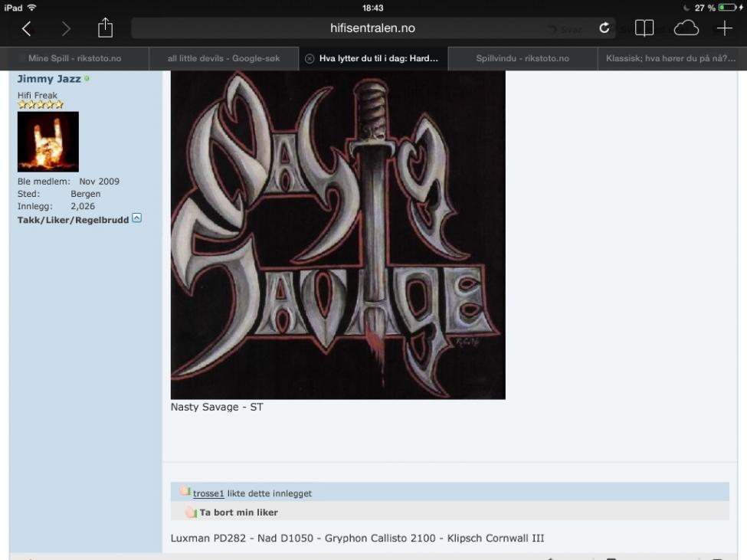Click 'Ta bort min liker' to unlike
Image resolution: width=747 pixels, height=560 pixels.
239,513
